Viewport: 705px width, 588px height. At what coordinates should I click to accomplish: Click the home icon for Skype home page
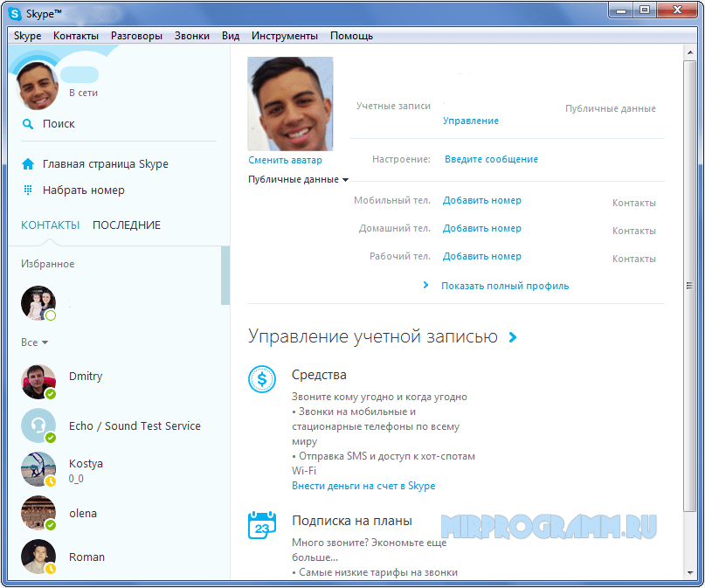[x=28, y=164]
